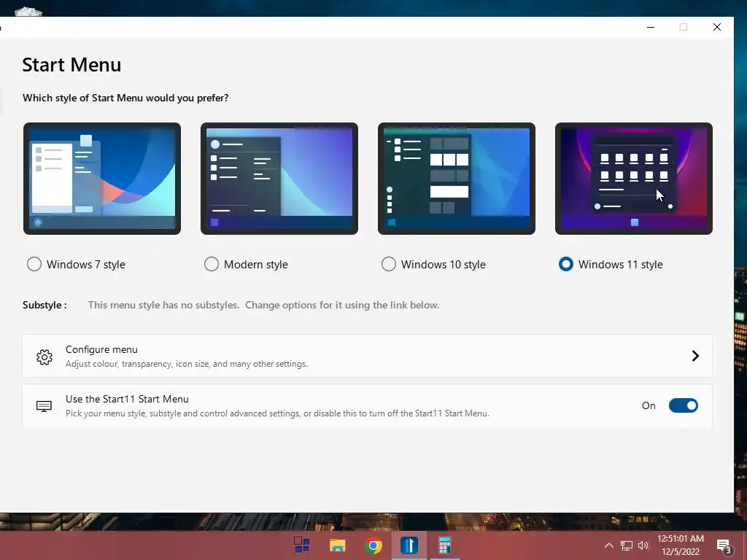Minimize the Start11 window
Viewport: 747px width, 560px height.
[x=651, y=27]
